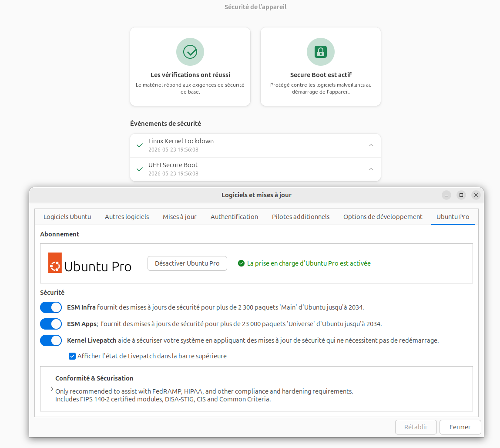
Task: Click the Sécurité section heading in Ubuntu Pro tab
Action: coord(52,293)
